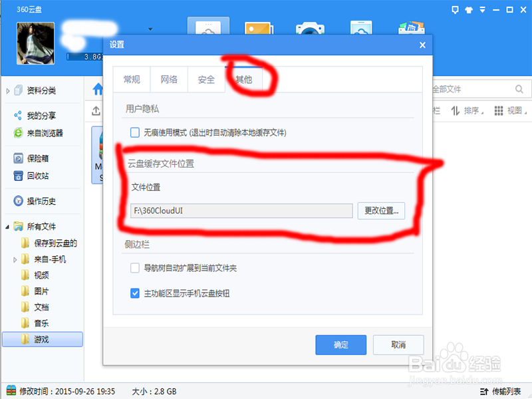Image resolution: width=532 pixels, height=399 pixels.
Task: Click the 保险箱 safe icon in sidebar
Action: point(26,158)
